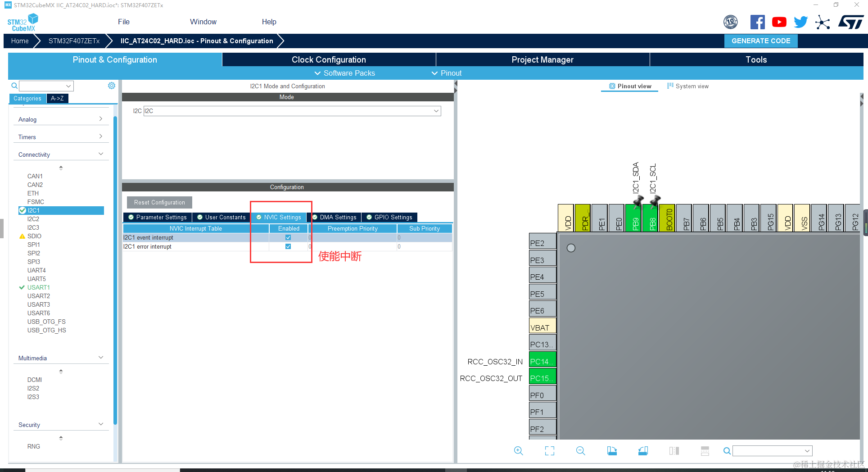Click the GENERATE CODE button

[x=761, y=41]
